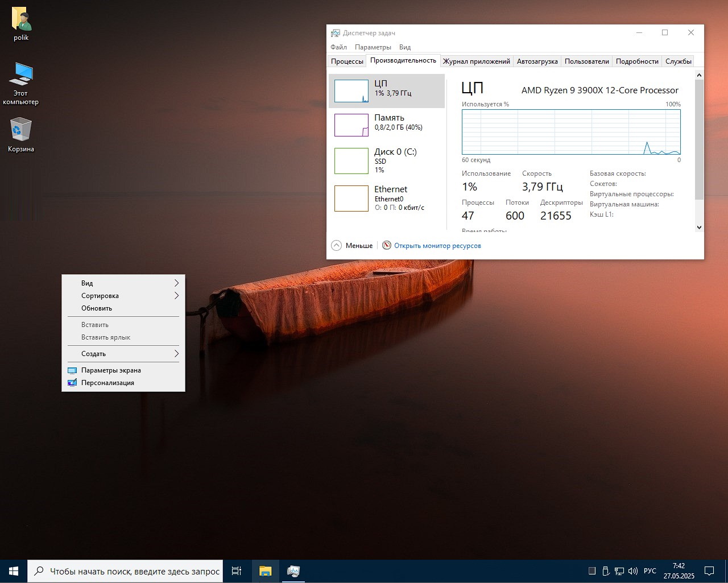This screenshot has height=583, width=728.
Task: Click the volume speaker tray icon
Action: click(x=632, y=571)
